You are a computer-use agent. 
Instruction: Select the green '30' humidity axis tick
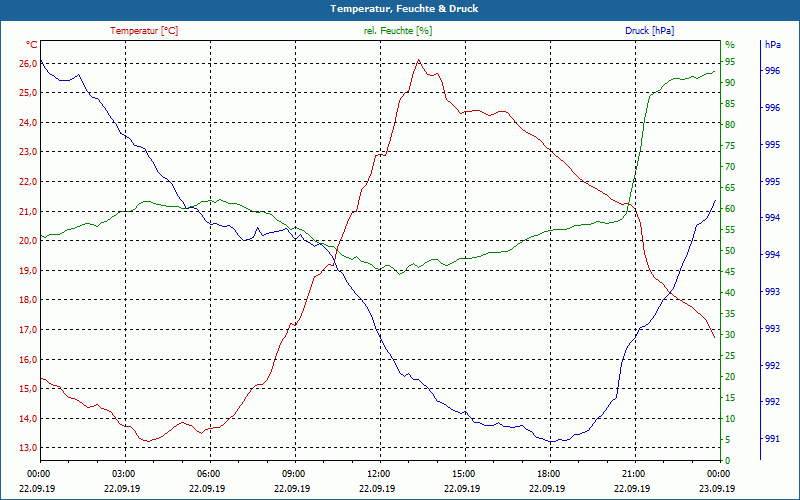(730, 335)
